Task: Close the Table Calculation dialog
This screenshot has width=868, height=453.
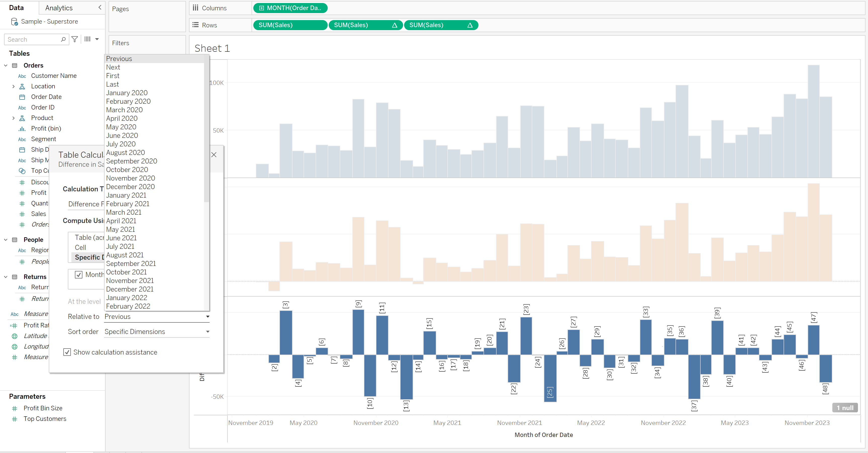Action: pyautogui.click(x=214, y=155)
